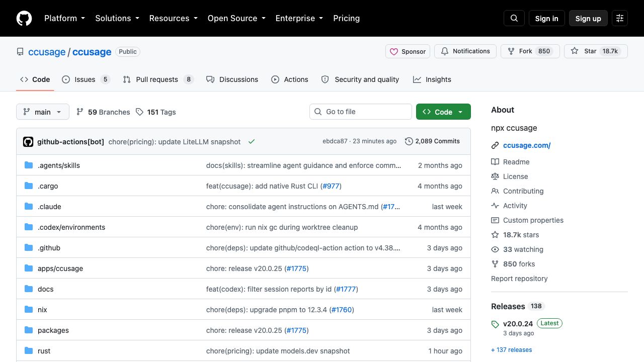The height and width of the screenshot is (362, 644).
Task: Open pull request #977 link in .cargo row
Action: pos(331,186)
